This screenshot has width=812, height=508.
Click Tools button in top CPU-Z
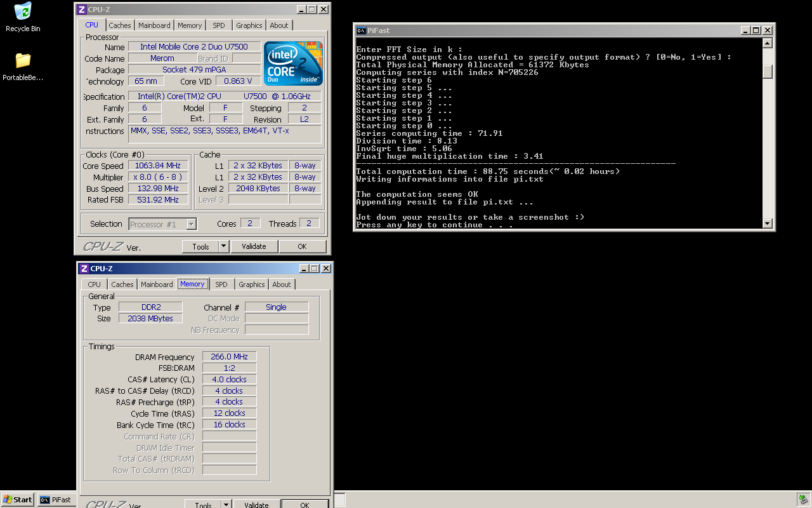[200, 246]
